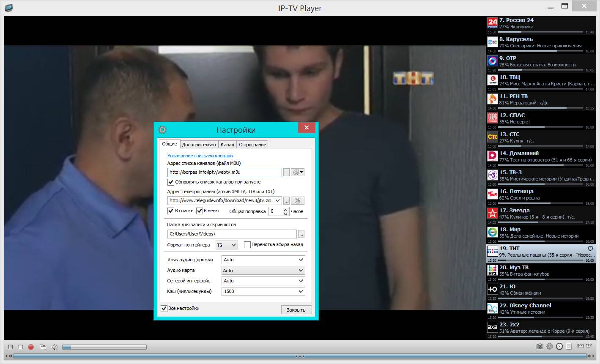Image resolution: width=600 pixels, height=364 pixels.
Task: Open the scheduler clock icon
Action: coord(559,346)
